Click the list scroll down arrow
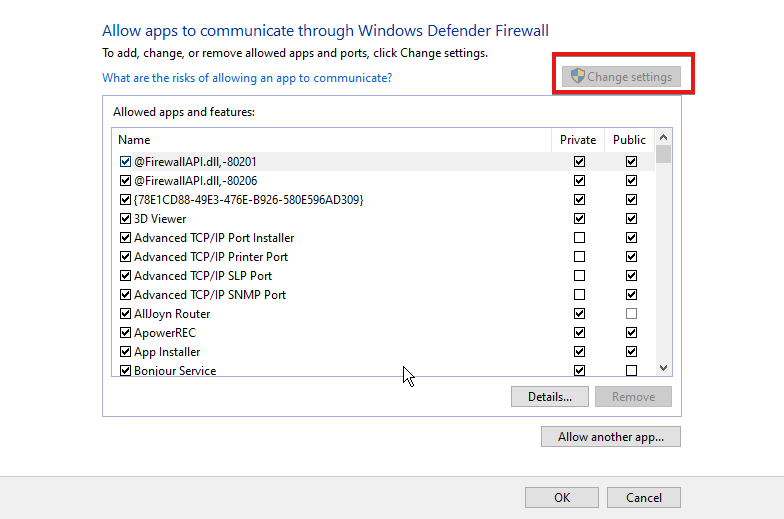784x519 pixels. 664,368
